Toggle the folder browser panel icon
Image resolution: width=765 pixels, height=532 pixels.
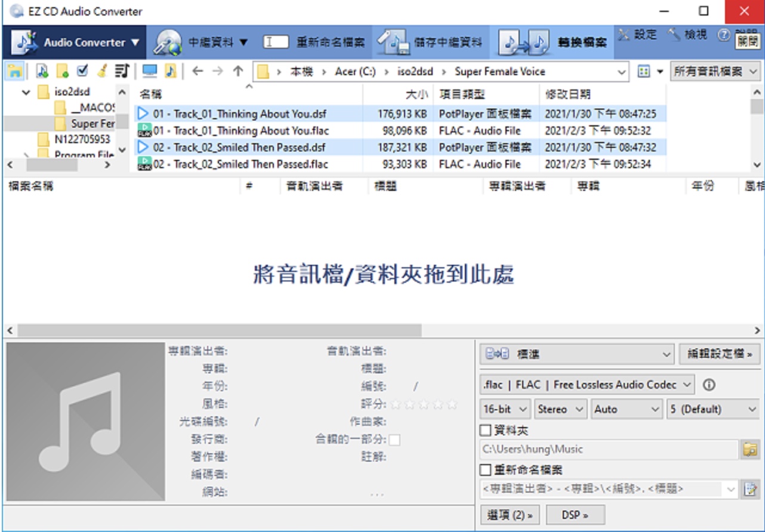click(14, 72)
